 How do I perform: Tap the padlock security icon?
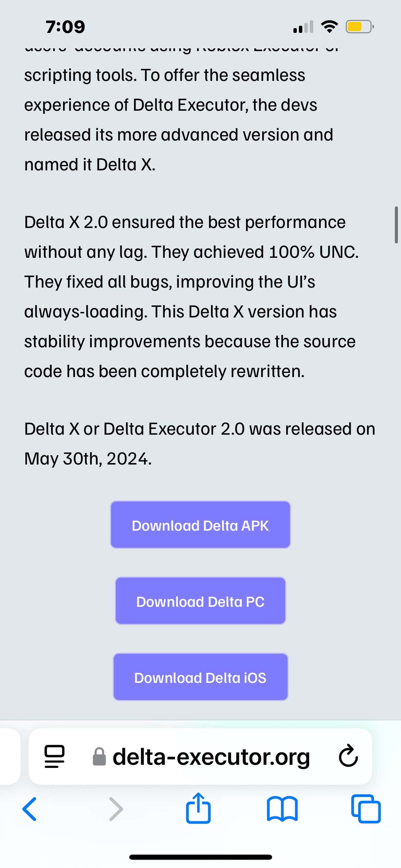(x=99, y=757)
